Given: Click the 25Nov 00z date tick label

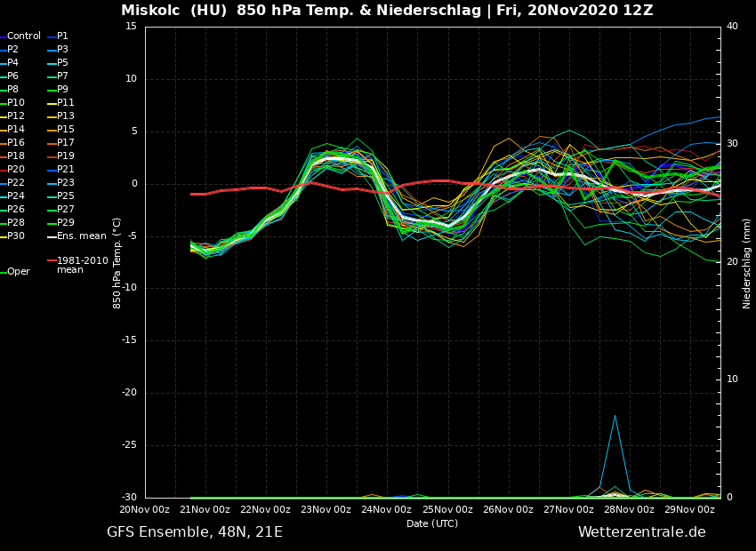Looking at the screenshot, I should pos(447,509).
